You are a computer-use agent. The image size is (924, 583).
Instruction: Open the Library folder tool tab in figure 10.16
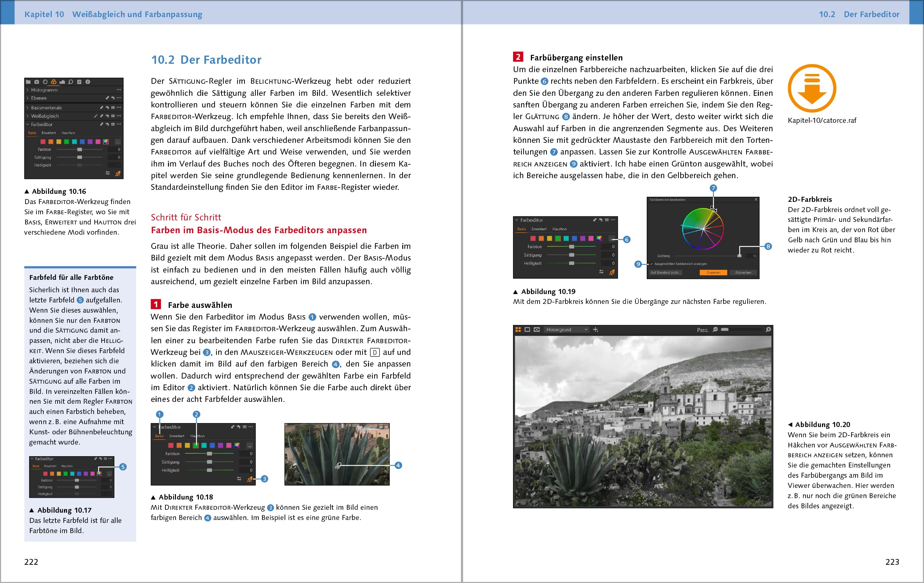click(x=28, y=82)
